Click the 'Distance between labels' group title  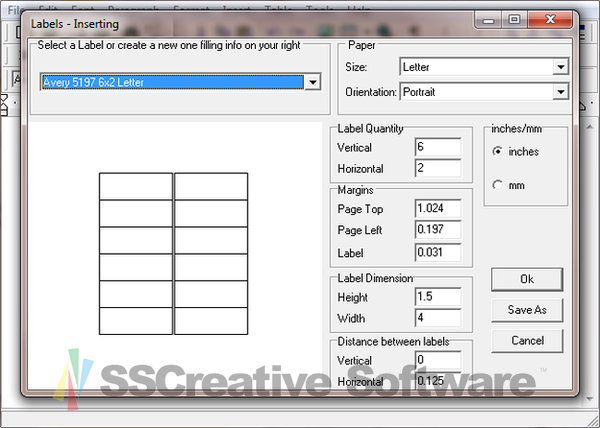pos(393,342)
